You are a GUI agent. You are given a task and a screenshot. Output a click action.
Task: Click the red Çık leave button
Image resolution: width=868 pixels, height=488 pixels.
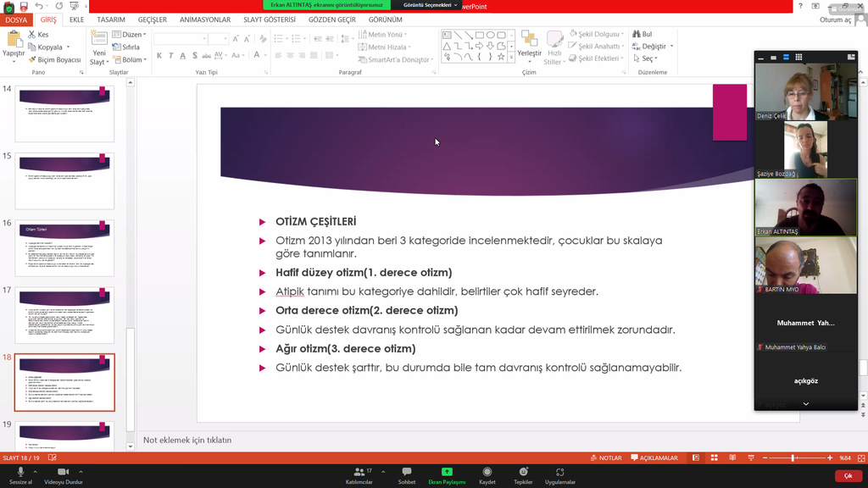(x=847, y=476)
